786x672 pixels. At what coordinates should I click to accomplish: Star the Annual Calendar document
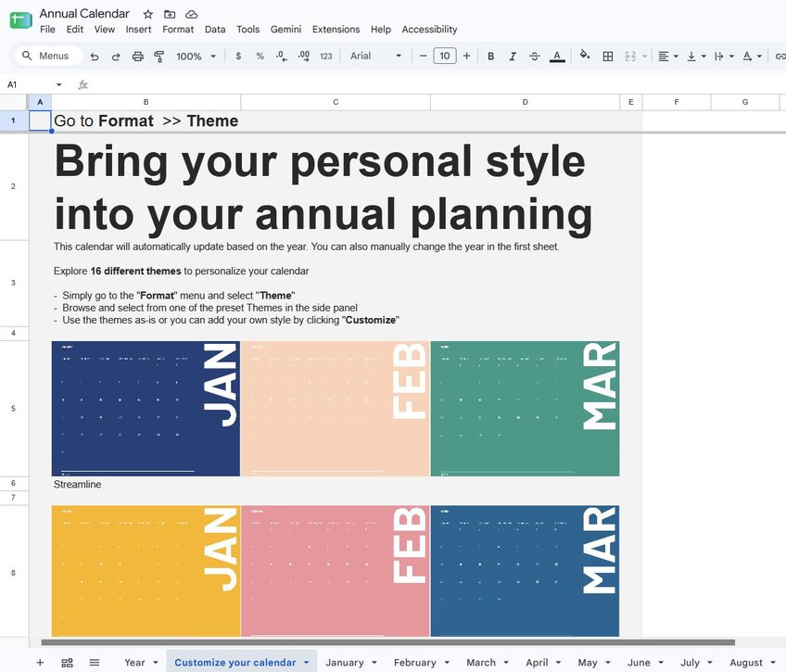tap(148, 14)
